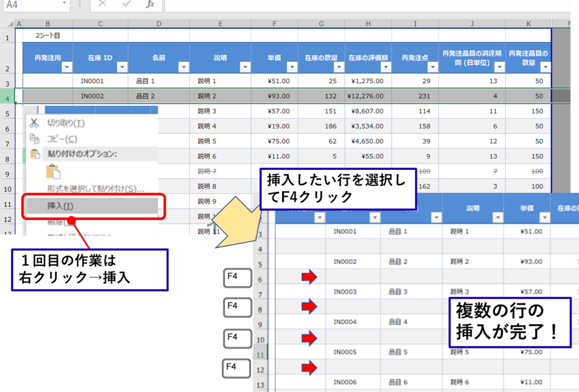The width and height of the screenshot is (579, 392).
Task: Click the cell 説明 9
Action: point(221,202)
